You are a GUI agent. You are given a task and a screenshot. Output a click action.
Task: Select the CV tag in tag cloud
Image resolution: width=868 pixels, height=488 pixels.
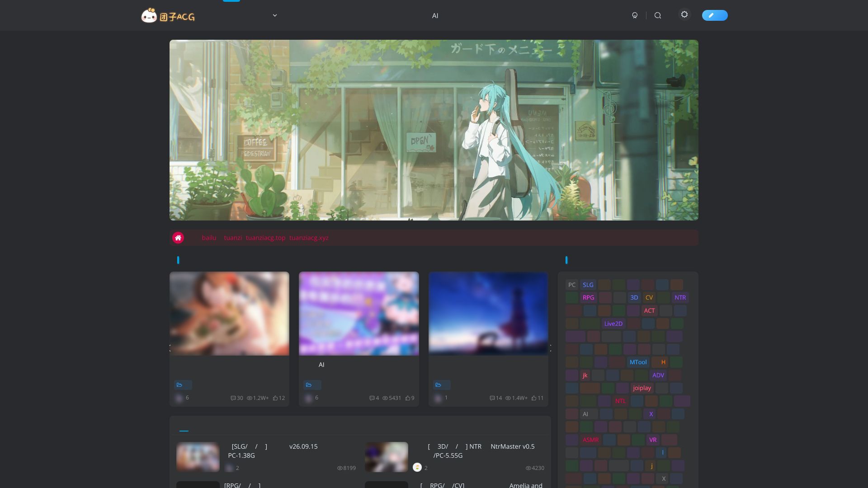[x=649, y=297]
